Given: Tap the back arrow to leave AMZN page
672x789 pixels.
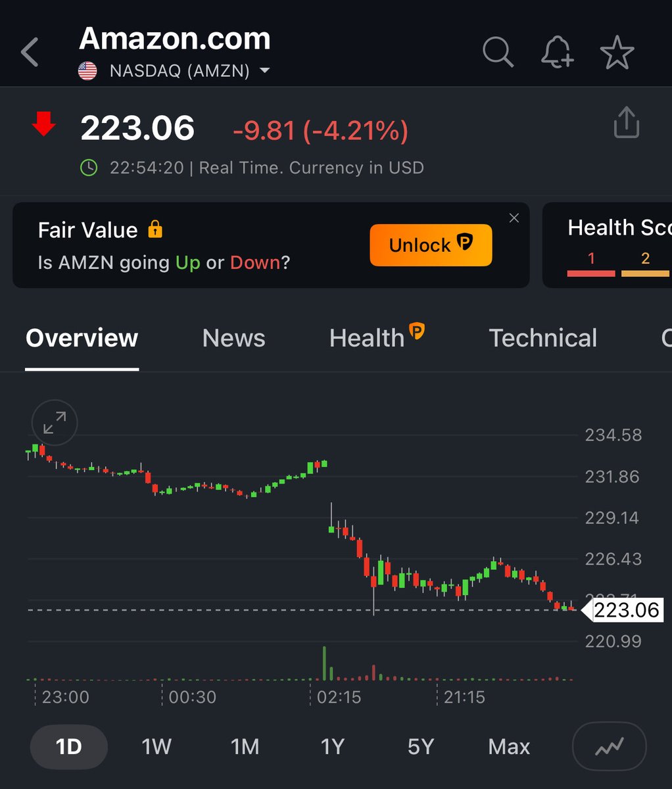Looking at the screenshot, I should tap(29, 53).
